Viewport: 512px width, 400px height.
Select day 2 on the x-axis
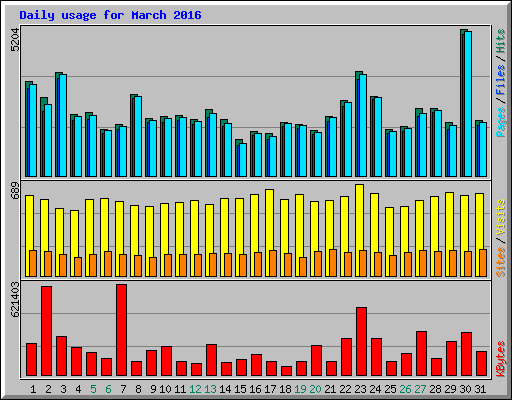(48, 389)
